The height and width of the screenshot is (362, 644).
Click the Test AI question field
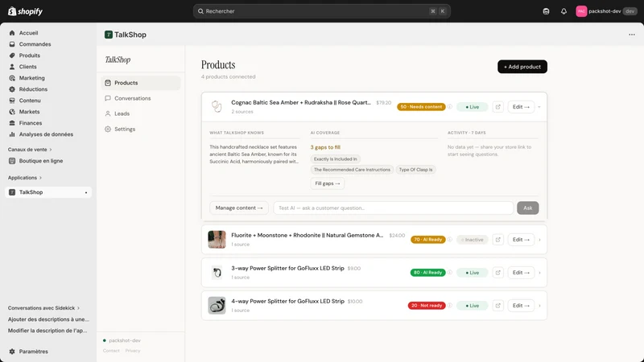[394, 208]
